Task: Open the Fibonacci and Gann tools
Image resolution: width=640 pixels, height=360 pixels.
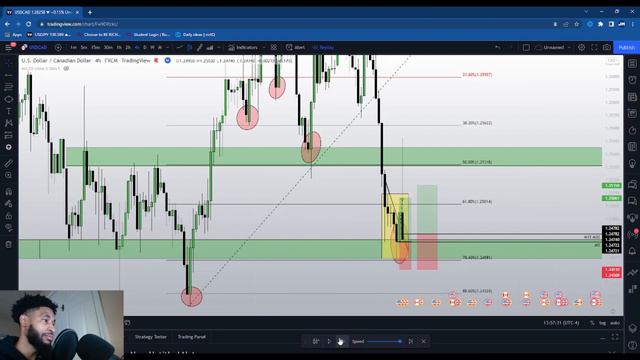Action: (x=9, y=87)
